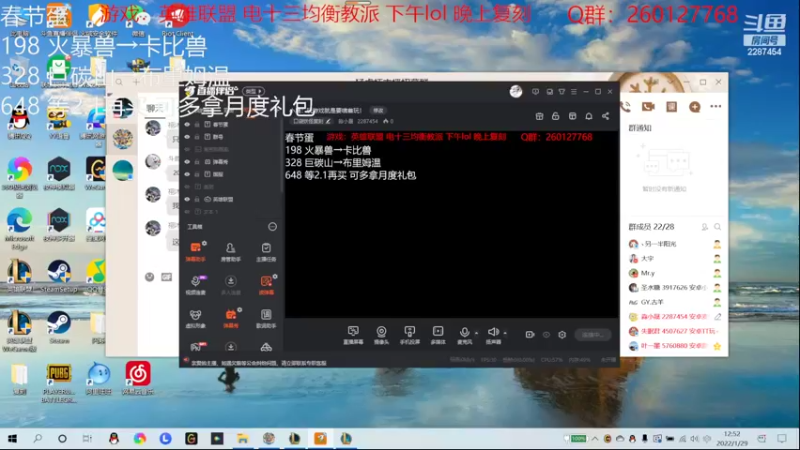Click the share icon in streaming header
The height and width of the screenshot is (450, 800).
coord(605,116)
